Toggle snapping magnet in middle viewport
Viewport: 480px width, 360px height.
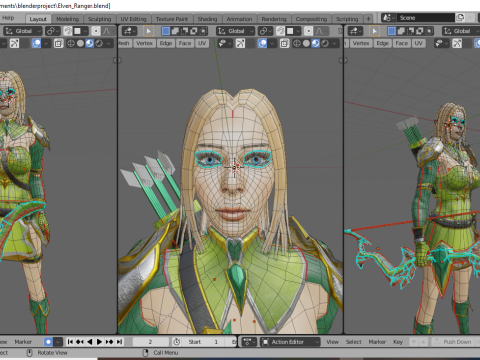(281, 31)
